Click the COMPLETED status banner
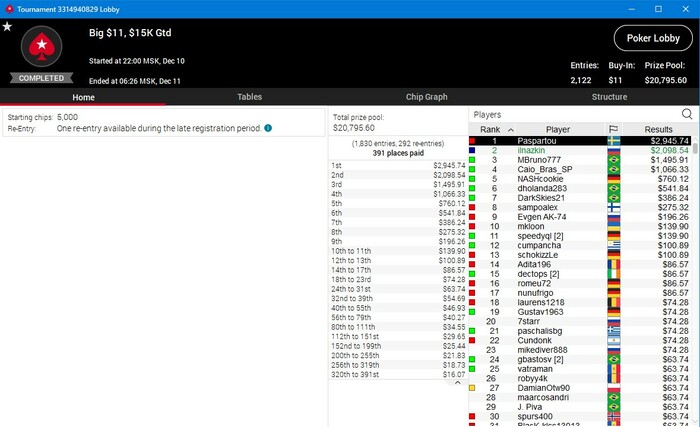The width and height of the screenshot is (700, 427). 42,78
